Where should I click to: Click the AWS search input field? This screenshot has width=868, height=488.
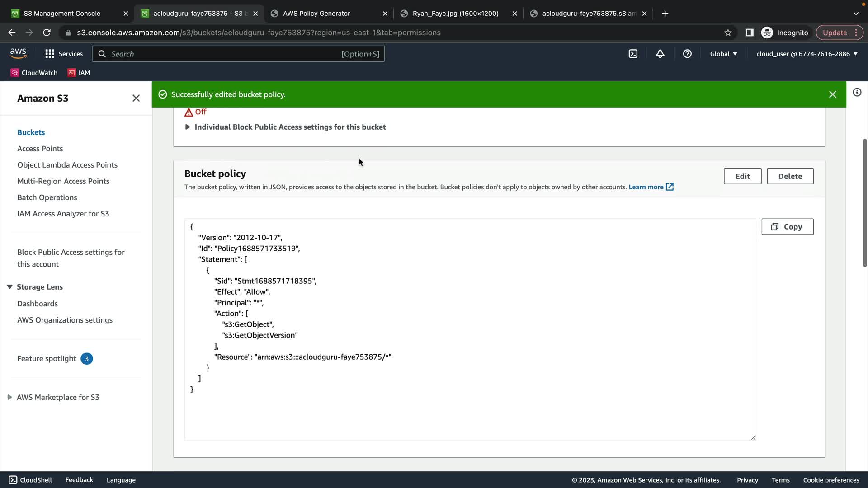pos(226,54)
